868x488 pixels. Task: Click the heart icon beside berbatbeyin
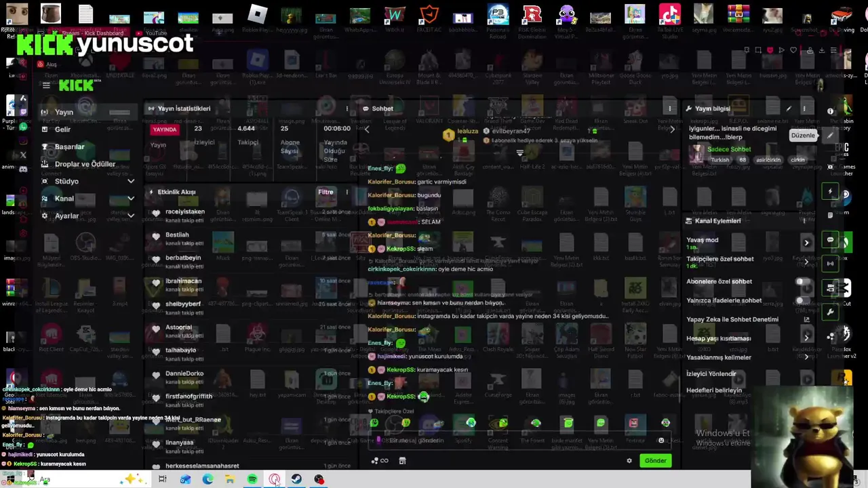[156, 259]
